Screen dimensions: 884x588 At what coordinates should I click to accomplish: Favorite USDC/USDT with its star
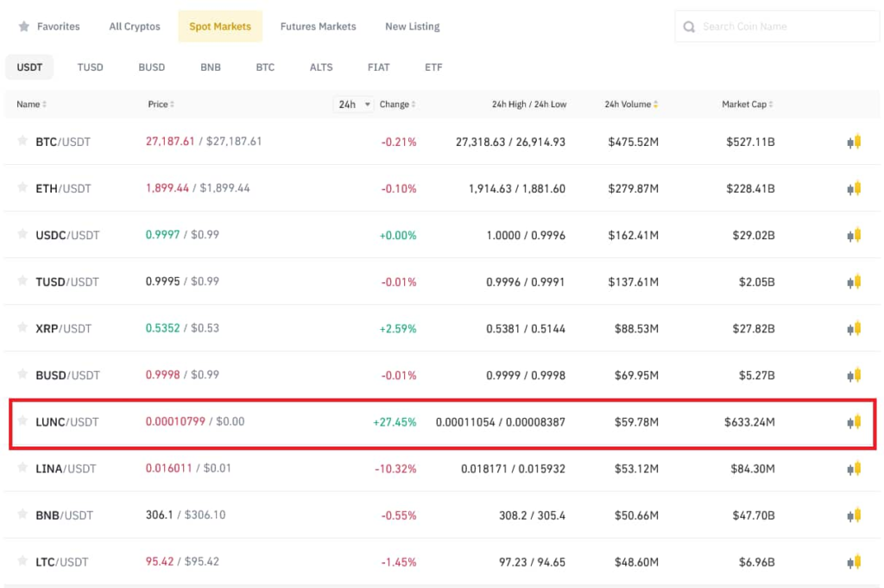click(x=22, y=234)
